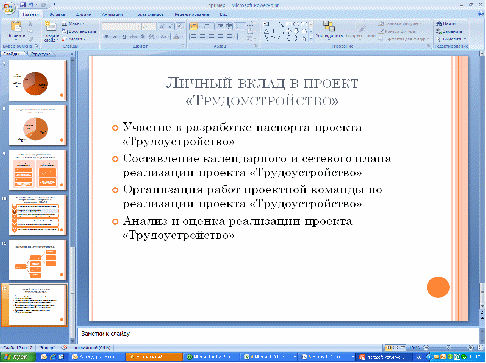Click the Shape Outline button
This screenshot has width=486, height=363.
coord(397,32)
